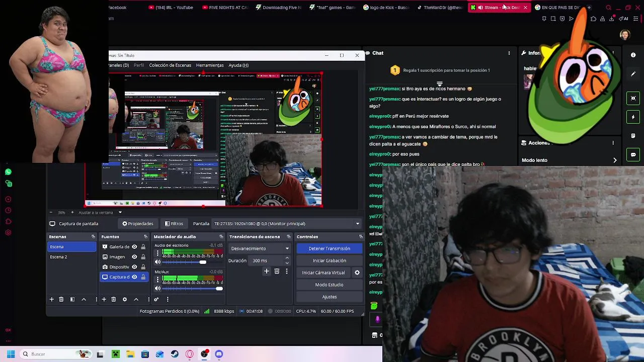Toggle lock on Galería de source
644x362 pixels.
(x=143, y=247)
